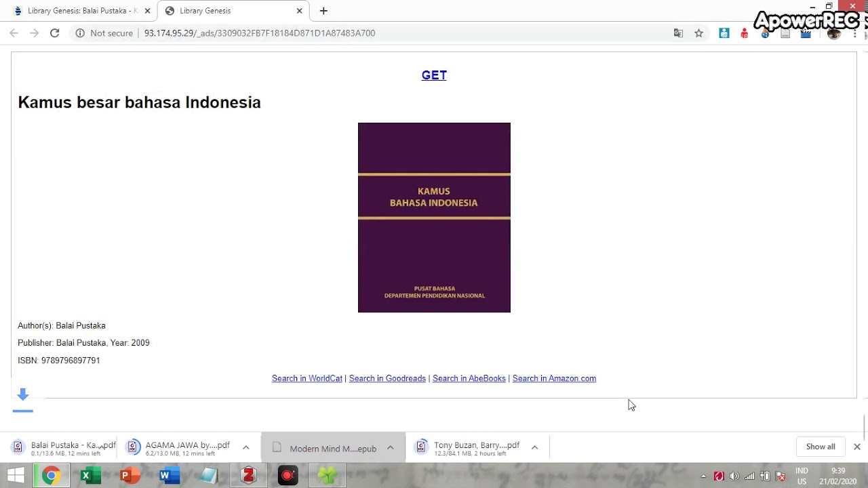868x488 pixels.
Task: Open a new browser tab
Action: (x=323, y=11)
